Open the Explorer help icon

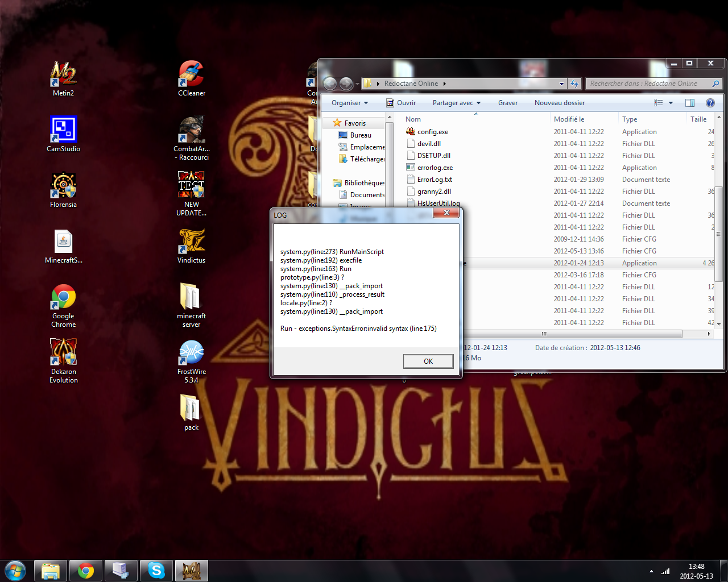coord(710,103)
